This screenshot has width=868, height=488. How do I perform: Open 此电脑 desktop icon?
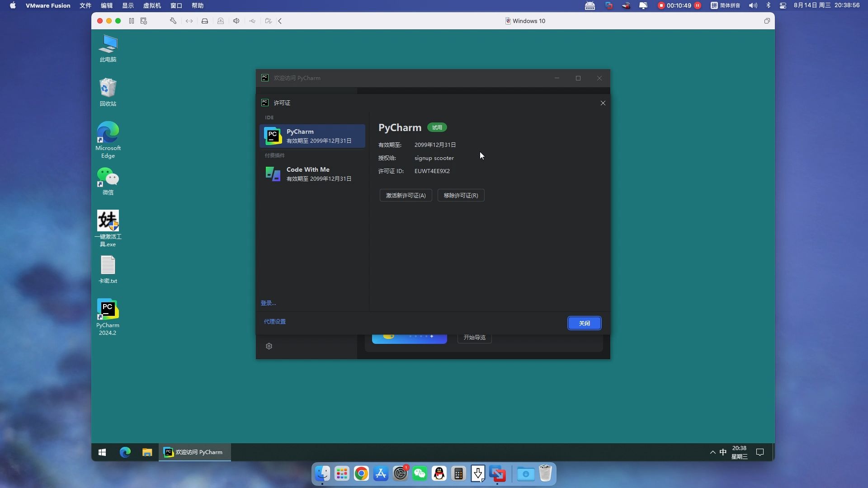[x=108, y=48]
